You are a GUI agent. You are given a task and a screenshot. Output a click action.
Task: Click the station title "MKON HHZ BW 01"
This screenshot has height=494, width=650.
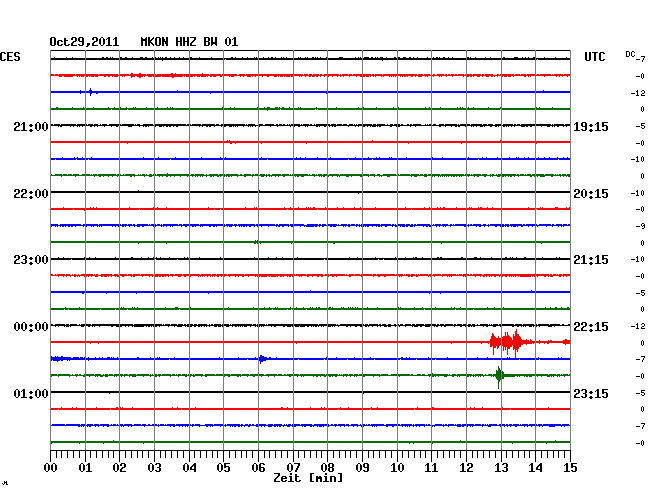click(189, 42)
